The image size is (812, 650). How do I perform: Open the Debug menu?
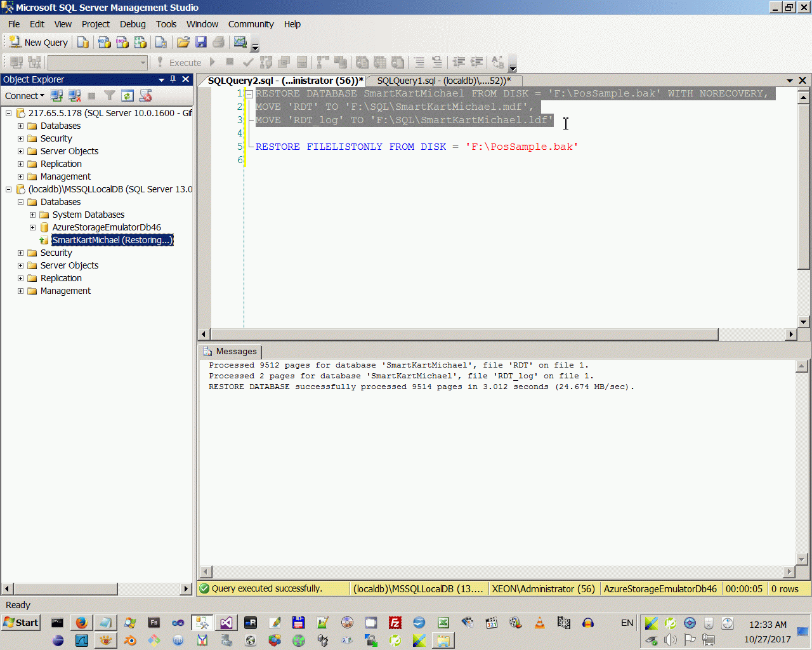pyautogui.click(x=133, y=24)
